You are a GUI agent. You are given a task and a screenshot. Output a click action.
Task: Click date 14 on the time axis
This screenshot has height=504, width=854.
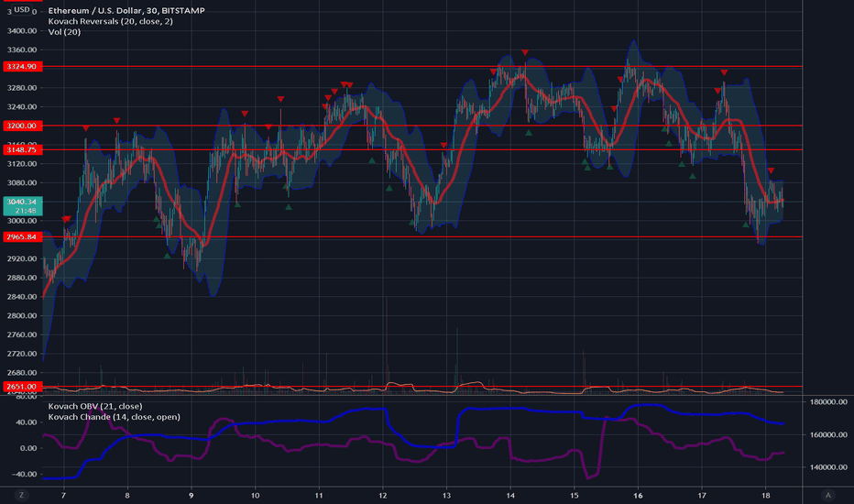[x=510, y=495]
